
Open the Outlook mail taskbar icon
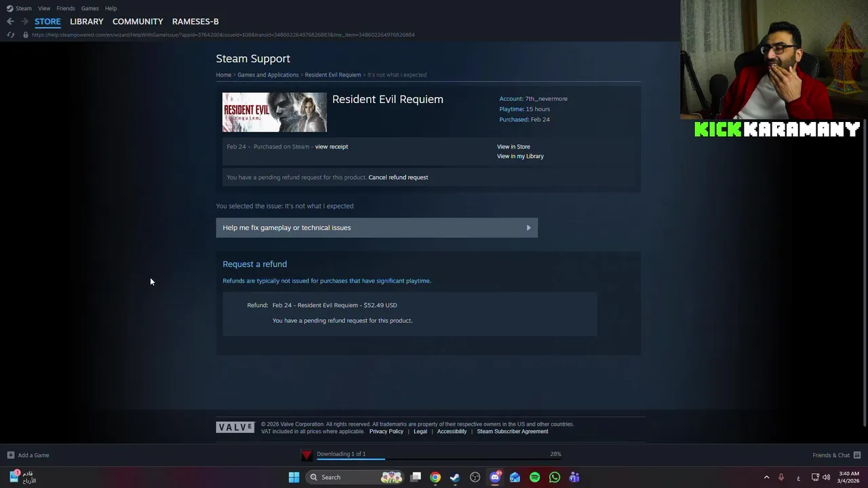coord(515,477)
